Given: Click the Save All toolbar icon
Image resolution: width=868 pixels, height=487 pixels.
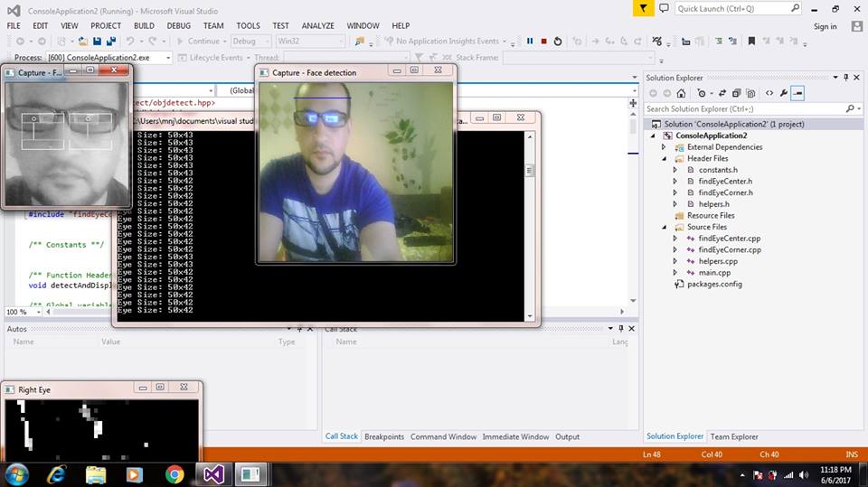Looking at the screenshot, I should pyautogui.click(x=110, y=41).
